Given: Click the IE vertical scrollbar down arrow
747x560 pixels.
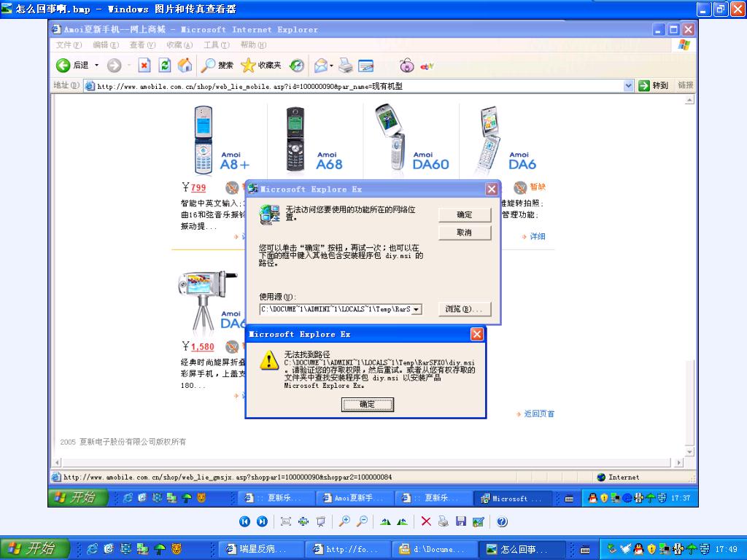Looking at the screenshot, I should coord(689,451).
